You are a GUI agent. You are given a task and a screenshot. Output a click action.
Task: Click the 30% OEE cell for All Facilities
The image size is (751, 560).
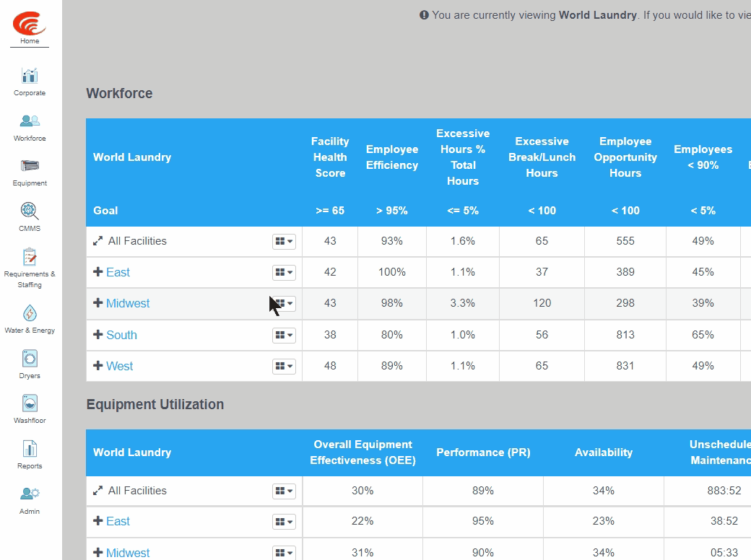click(363, 491)
